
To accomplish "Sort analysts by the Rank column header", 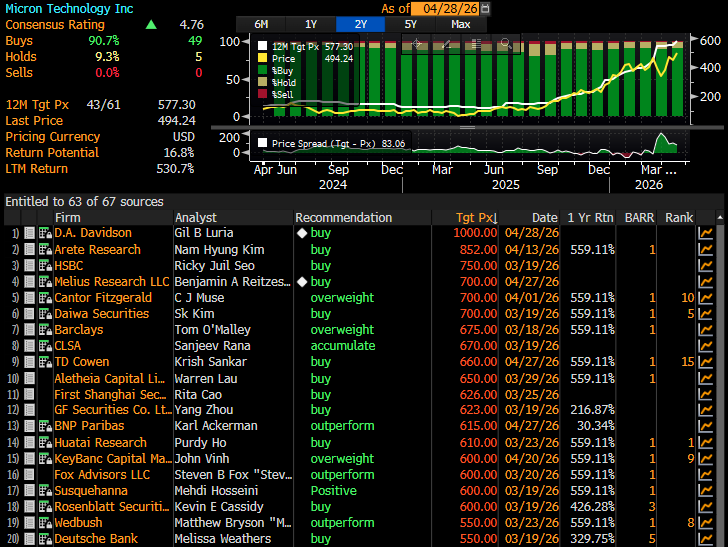I will pos(678,217).
